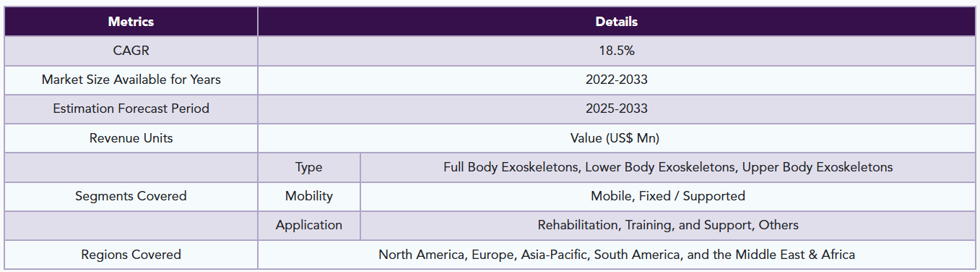Select the CAGR row label
980x272 pixels.
[131, 51]
